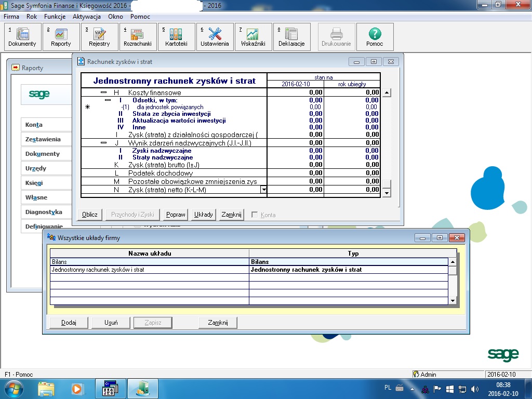The image size is (532, 399).
Task: Click the Usuń button
Action: [111, 323]
